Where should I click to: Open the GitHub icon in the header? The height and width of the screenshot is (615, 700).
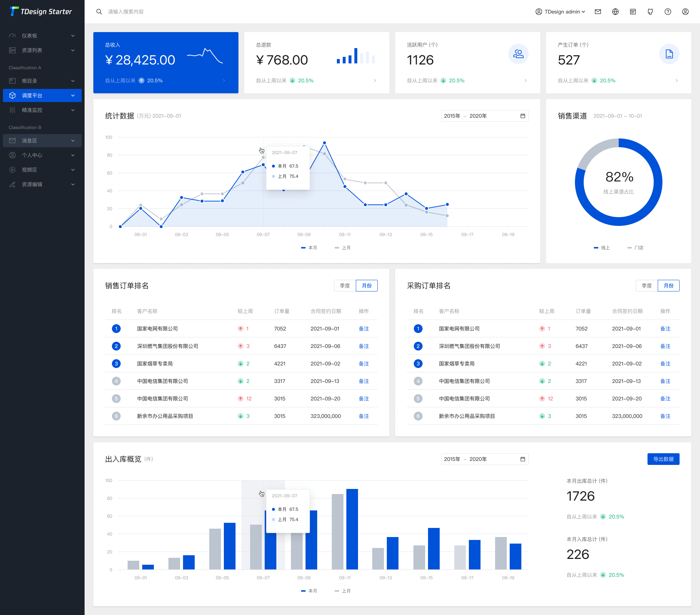point(650,12)
